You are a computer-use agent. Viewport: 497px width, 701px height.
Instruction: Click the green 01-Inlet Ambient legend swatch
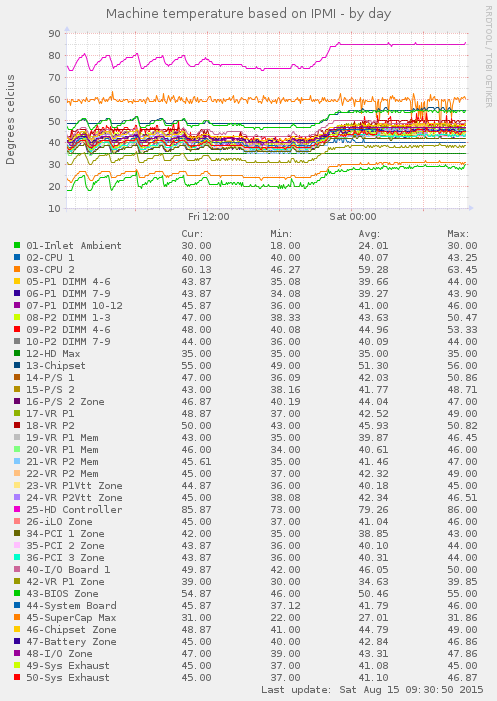click(17, 245)
